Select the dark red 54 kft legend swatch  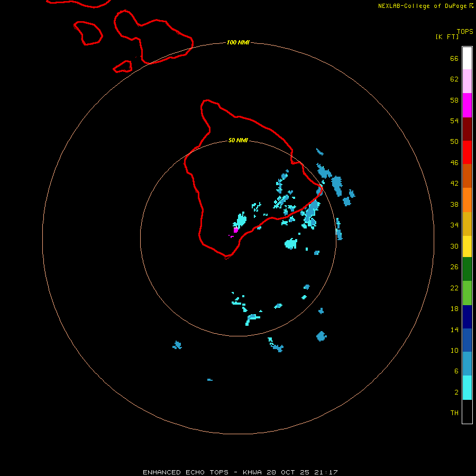[x=467, y=129]
